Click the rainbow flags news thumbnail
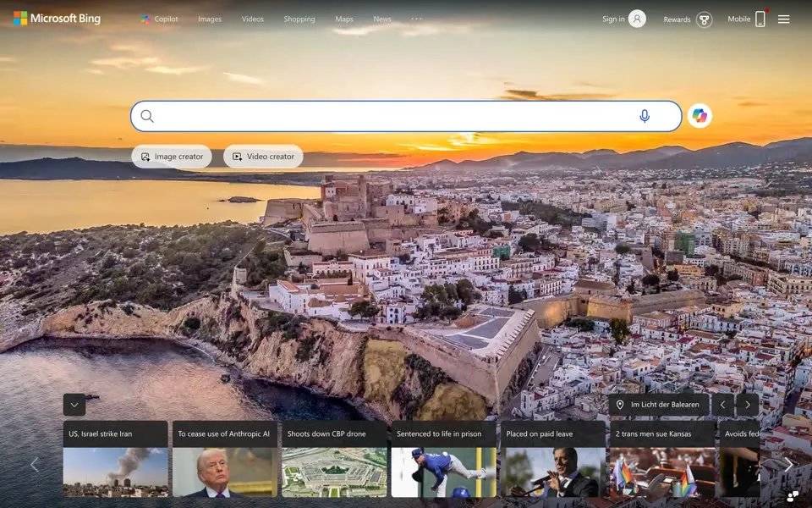Screen dimensions: 812x508 662,472
